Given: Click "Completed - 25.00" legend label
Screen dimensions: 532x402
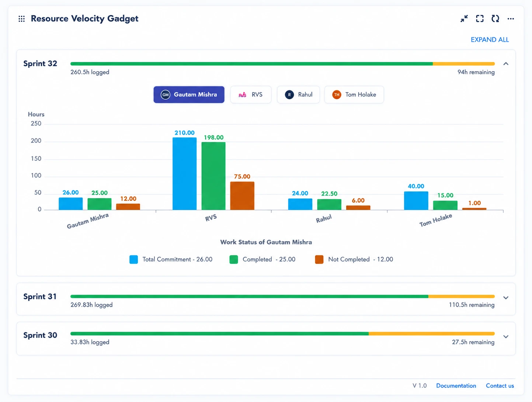Looking at the screenshot, I should tap(269, 260).
